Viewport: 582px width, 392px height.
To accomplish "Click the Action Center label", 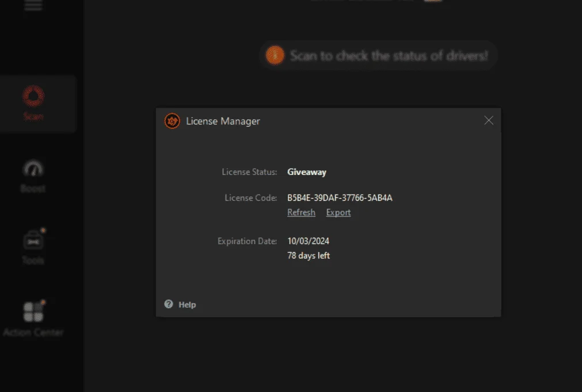I will coord(33,332).
